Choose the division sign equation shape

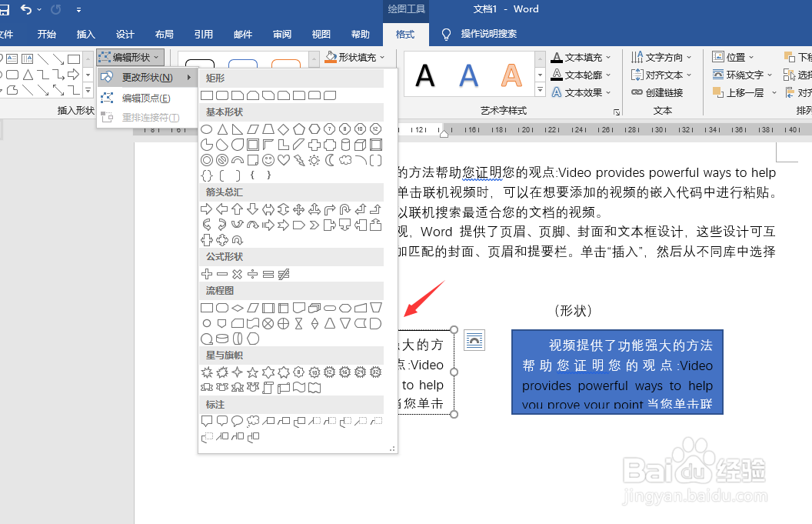[x=253, y=274]
